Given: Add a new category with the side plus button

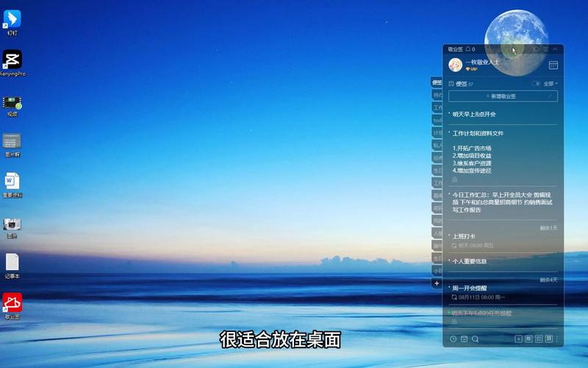Looking at the screenshot, I should [437, 283].
